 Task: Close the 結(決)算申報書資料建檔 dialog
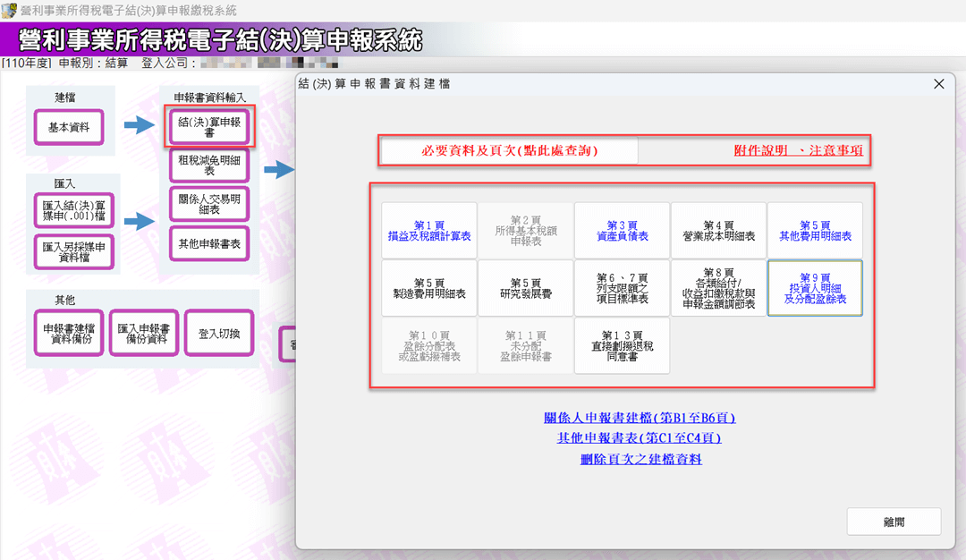click(x=939, y=84)
